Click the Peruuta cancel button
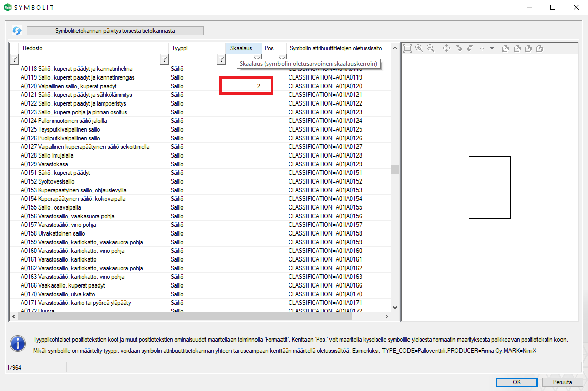 561,382
